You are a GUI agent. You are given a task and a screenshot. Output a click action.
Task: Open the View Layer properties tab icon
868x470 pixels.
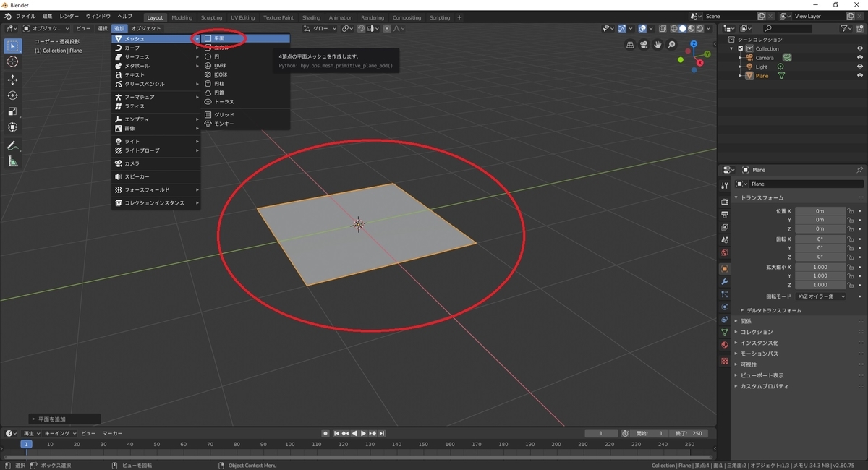click(725, 227)
